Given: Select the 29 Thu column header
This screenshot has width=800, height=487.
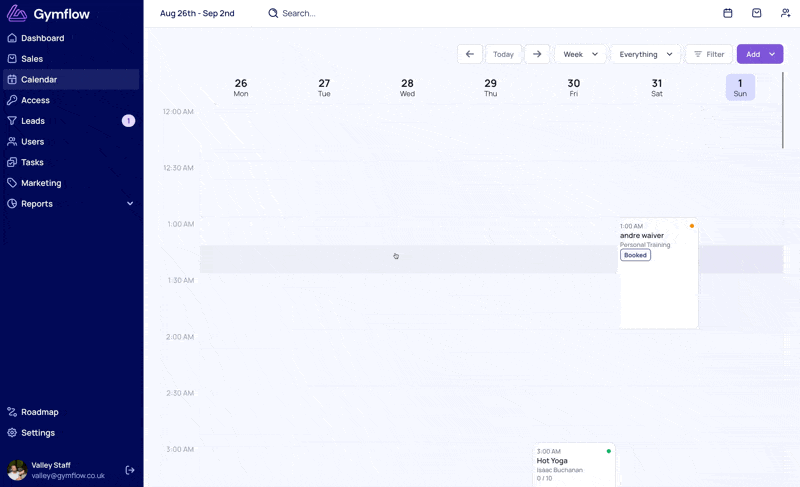Looking at the screenshot, I should coord(490,87).
